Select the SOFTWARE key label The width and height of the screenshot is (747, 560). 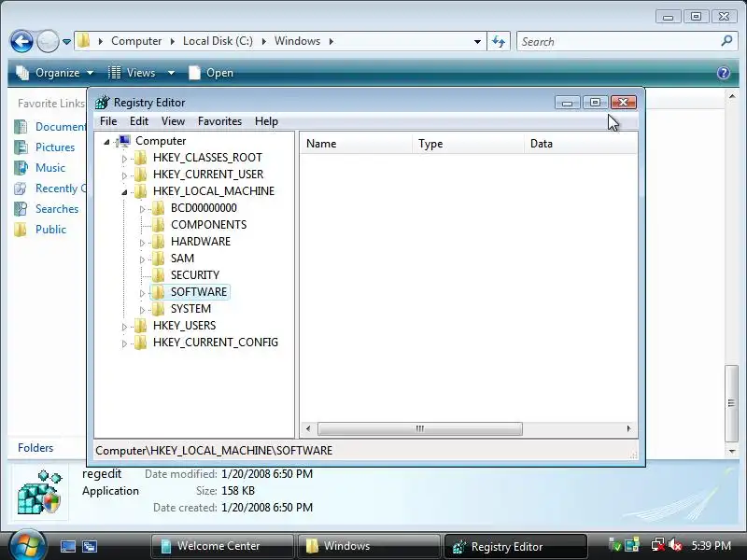click(x=199, y=292)
